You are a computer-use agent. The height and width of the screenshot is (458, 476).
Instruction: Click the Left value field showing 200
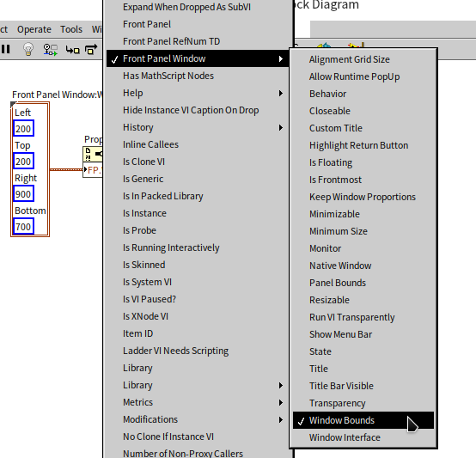(x=23, y=129)
